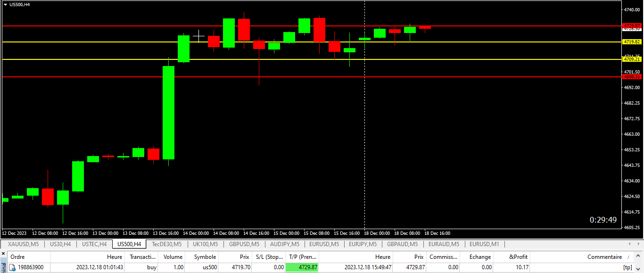Expand the US500,H4 chart dropdown triangle

click(5, 4)
